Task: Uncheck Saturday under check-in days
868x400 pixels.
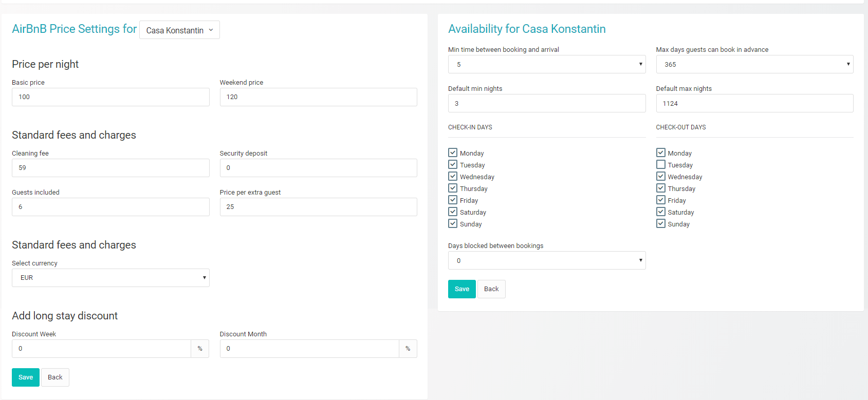Action: pos(453,212)
